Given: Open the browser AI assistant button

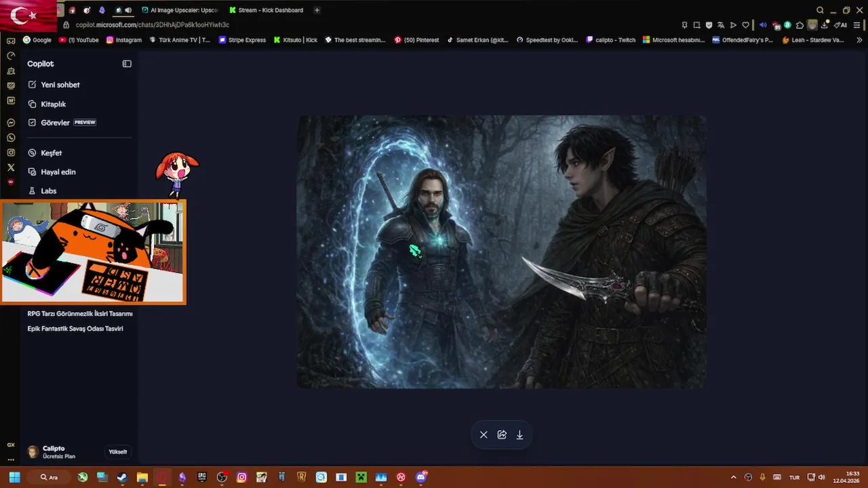Looking at the screenshot, I should (x=841, y=25).
